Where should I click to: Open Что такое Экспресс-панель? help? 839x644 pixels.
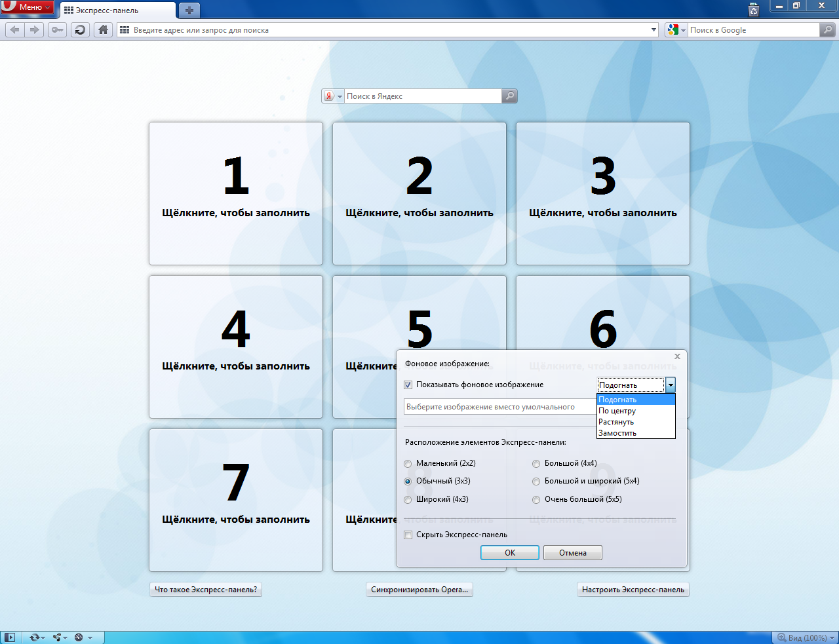[x=206, y=590]
